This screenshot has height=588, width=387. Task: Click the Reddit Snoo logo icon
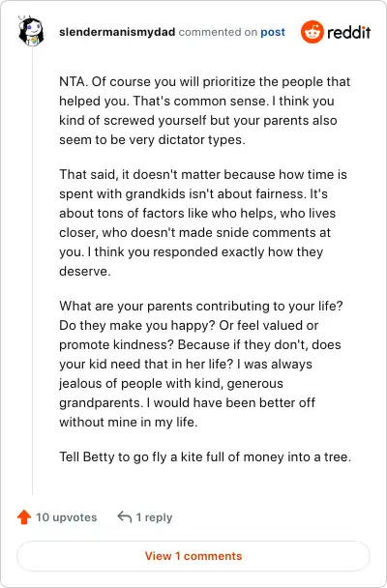[x=312, y=32]
